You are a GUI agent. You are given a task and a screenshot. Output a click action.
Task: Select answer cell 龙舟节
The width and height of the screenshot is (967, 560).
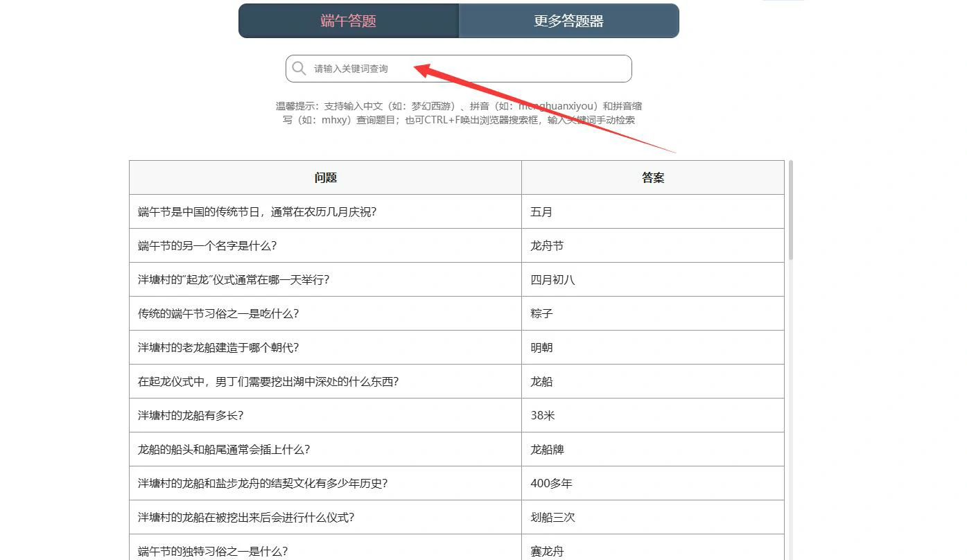pyautogui.click(x=653, y=245)
